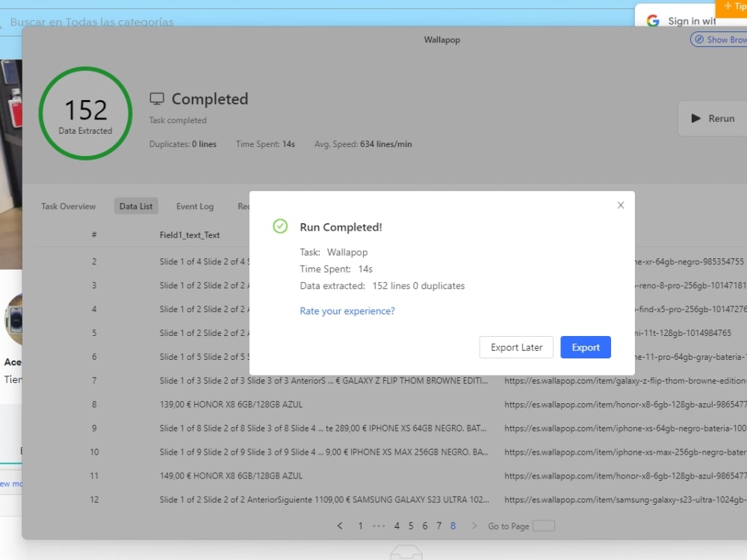Jump to page 1 in pagination
Image resolution: width=747 pixels, height=560 pixels.
(361, 526)
